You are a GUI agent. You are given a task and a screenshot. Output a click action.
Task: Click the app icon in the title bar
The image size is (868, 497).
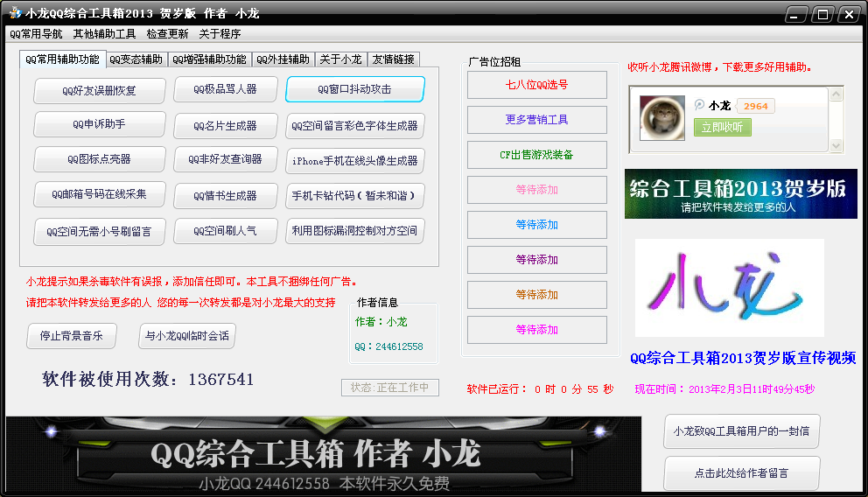coord(15,13)
